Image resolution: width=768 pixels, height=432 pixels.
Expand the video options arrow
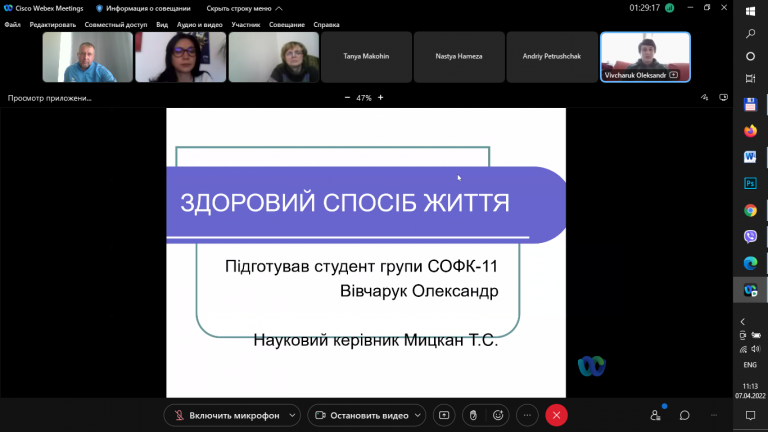(418, 415)
